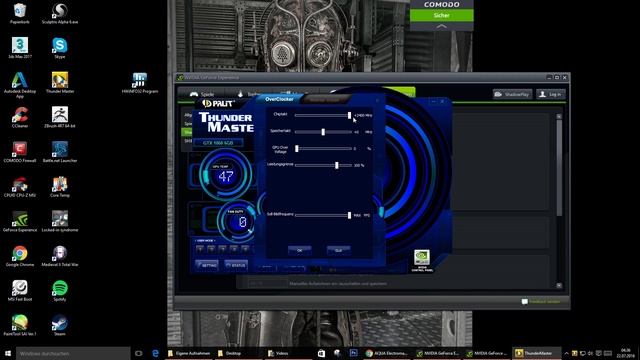
Task: Click the GPU TEMP gauge showing 47
Action: 225,175
